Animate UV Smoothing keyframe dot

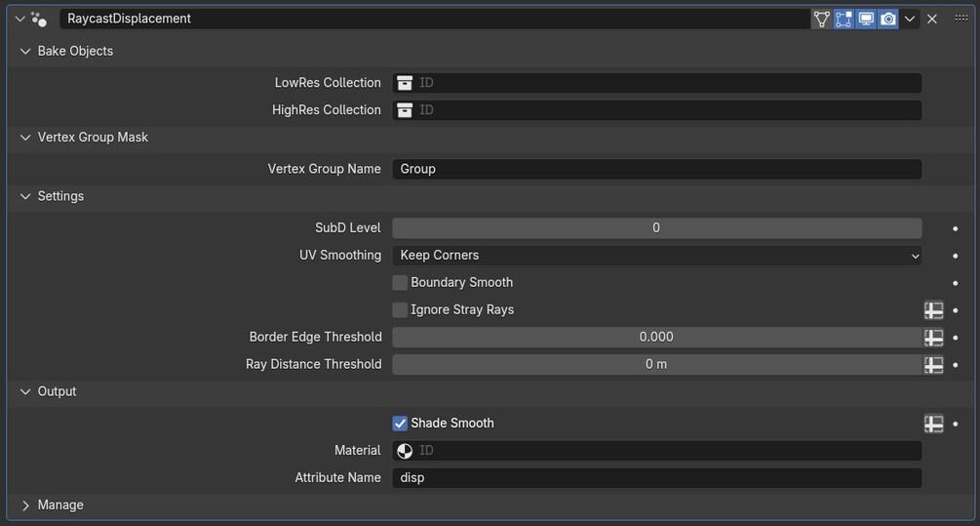pos(955,256)
